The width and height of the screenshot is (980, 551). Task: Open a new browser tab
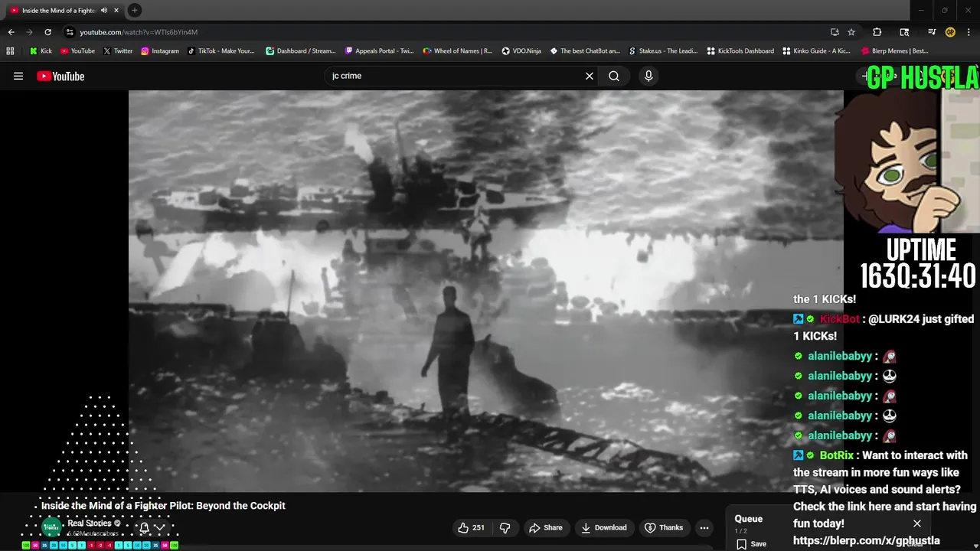134,11
